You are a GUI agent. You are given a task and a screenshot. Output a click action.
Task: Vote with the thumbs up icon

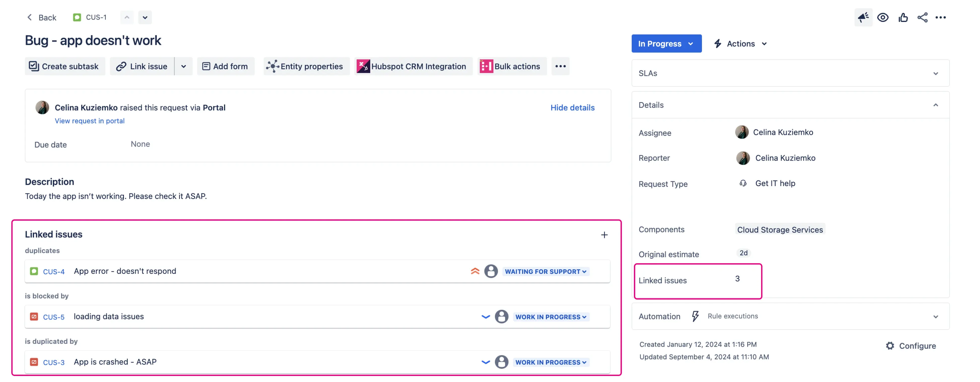(903, 17)
